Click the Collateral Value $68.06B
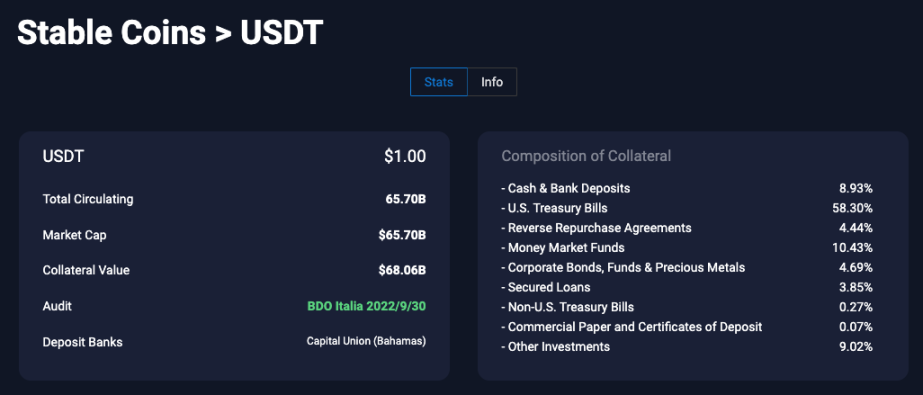The image size is (923, 395). pyautogui.click(x=402, y=270)
